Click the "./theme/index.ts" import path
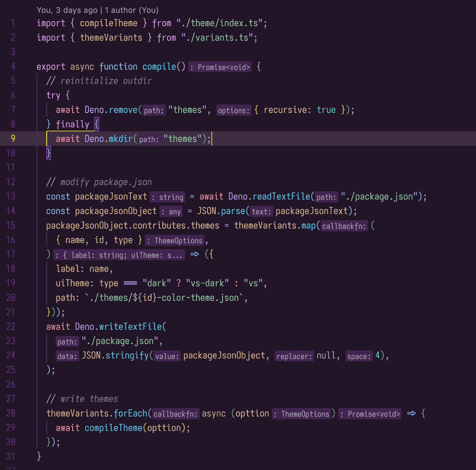This screenshot has width=476, height=470. click(220, 23)
